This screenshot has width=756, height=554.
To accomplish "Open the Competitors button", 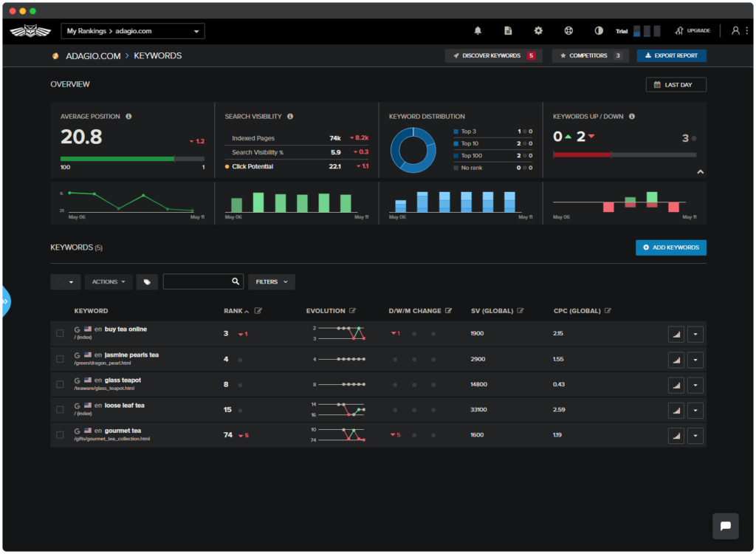I will coord(591,56).
